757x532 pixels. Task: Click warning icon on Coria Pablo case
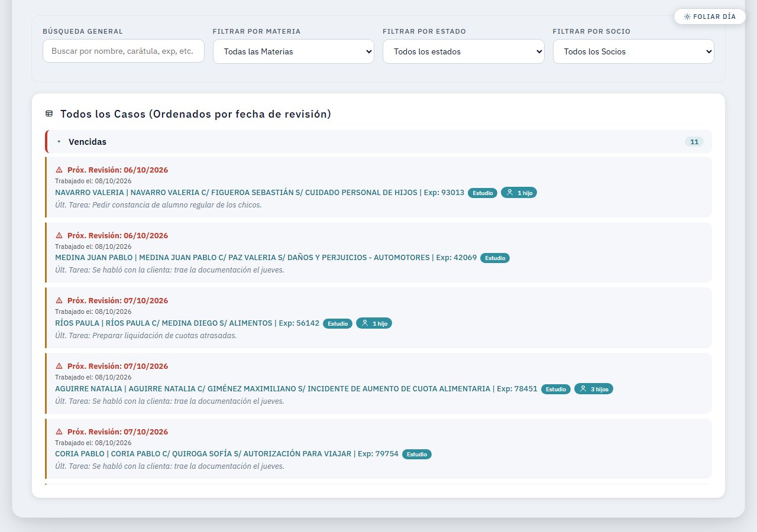pos(59,432)
